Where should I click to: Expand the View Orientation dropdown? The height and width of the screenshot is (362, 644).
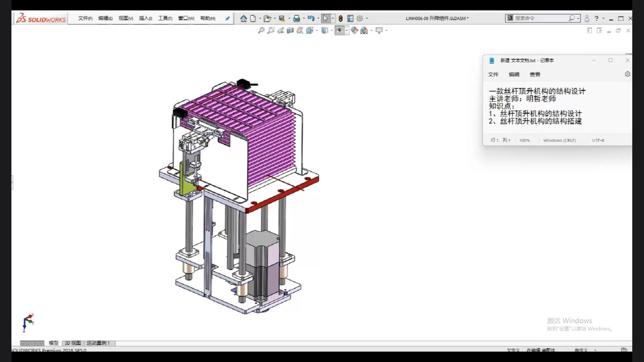pos(317,31)
